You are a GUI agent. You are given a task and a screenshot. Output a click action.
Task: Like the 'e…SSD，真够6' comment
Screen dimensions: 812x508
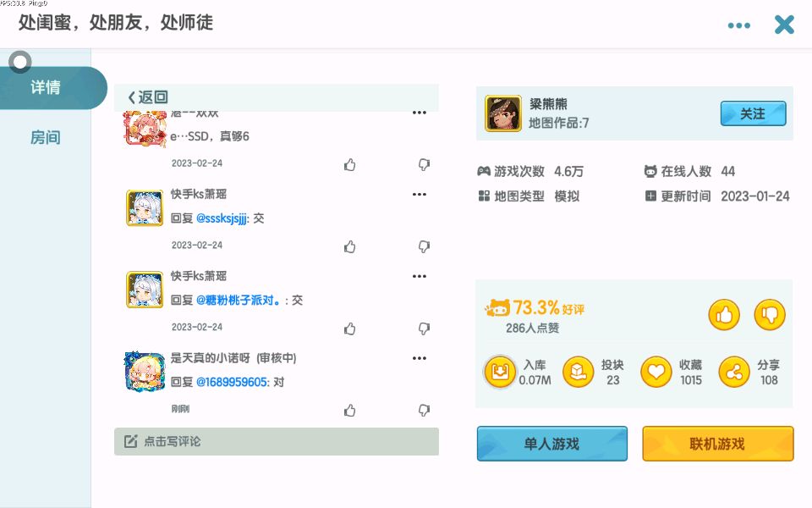tap(350, 164)
